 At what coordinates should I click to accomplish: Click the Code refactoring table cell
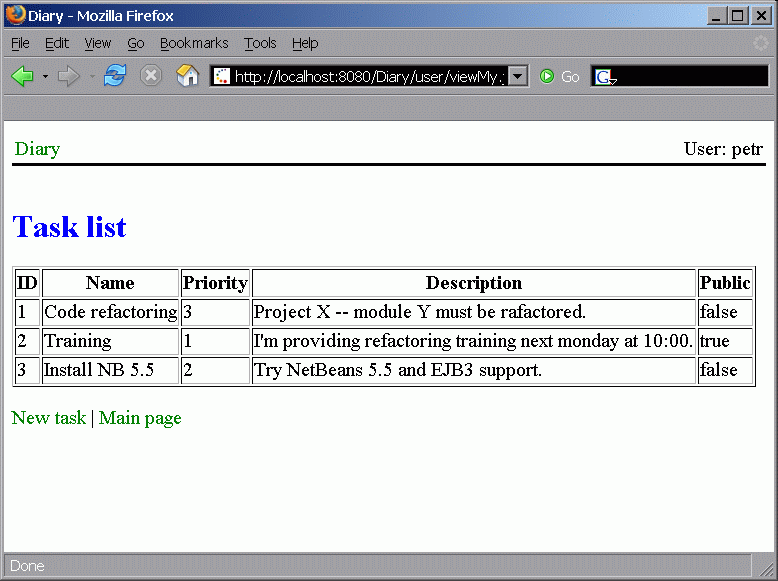click(110, 312)
